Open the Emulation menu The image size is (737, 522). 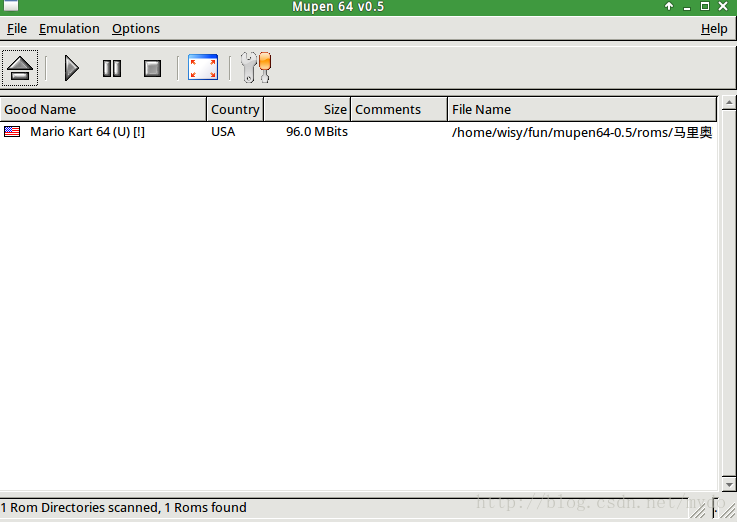coord(69,29)
